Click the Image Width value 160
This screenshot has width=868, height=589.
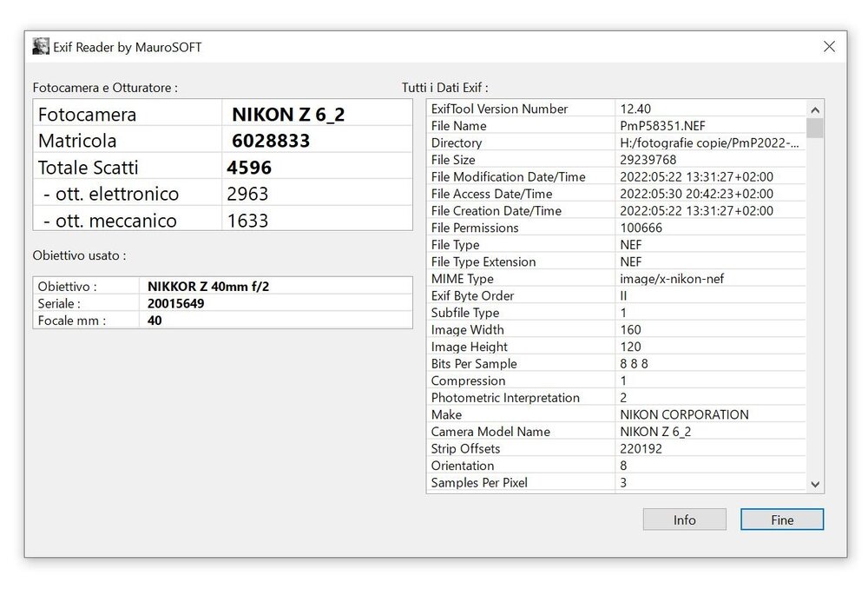[x=630, y=330]
